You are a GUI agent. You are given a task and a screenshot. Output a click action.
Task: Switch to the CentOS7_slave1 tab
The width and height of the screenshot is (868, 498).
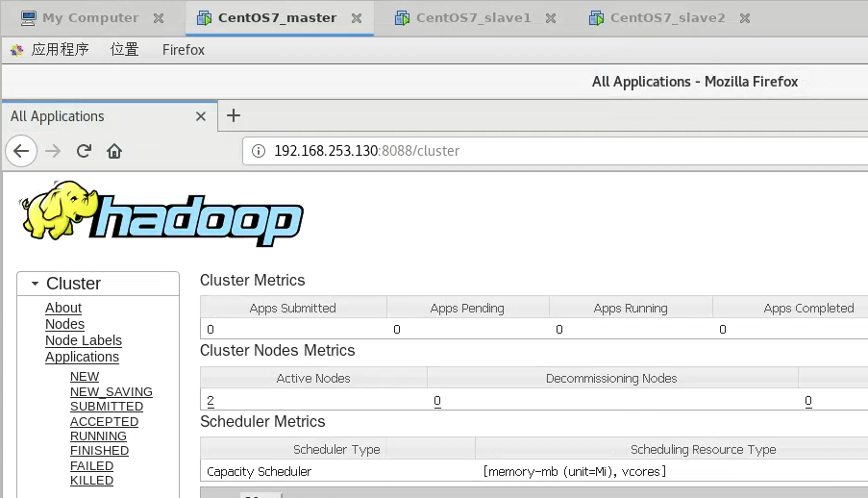(x=473, y=17)
